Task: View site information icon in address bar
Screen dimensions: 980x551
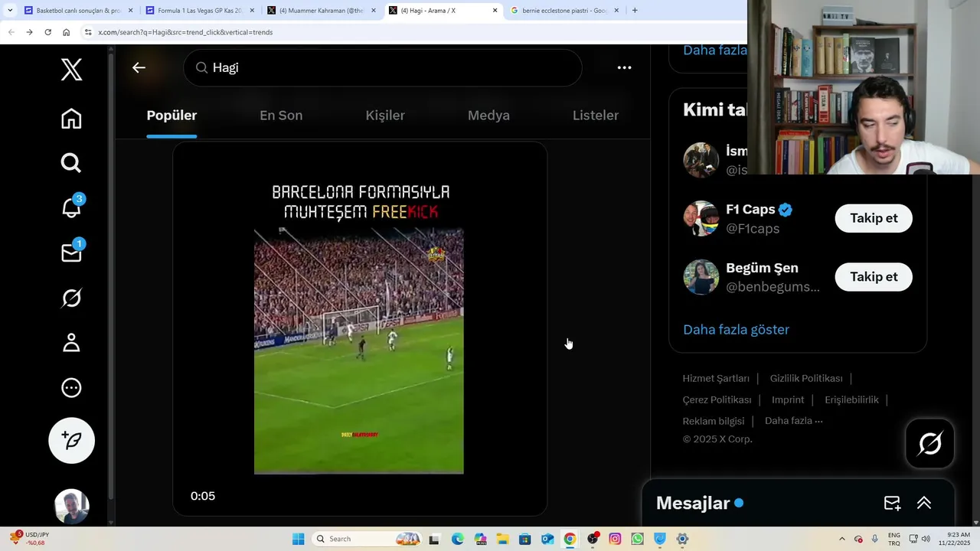Action: (88, 32)
